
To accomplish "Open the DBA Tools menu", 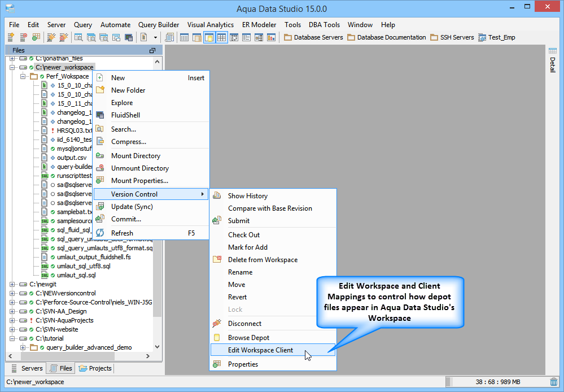I will 324,25.
